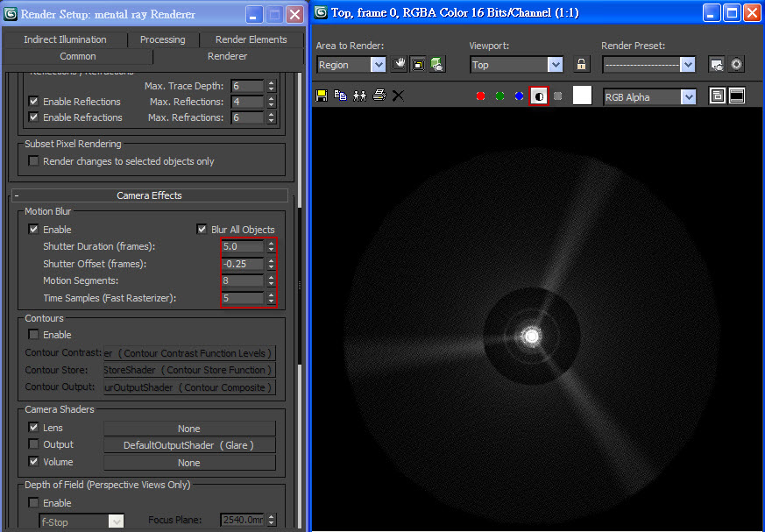Image resolution: width=765 pixels, height=532 pixels.
Task: Click the Save Image disk icon
Action: [322, 96]
